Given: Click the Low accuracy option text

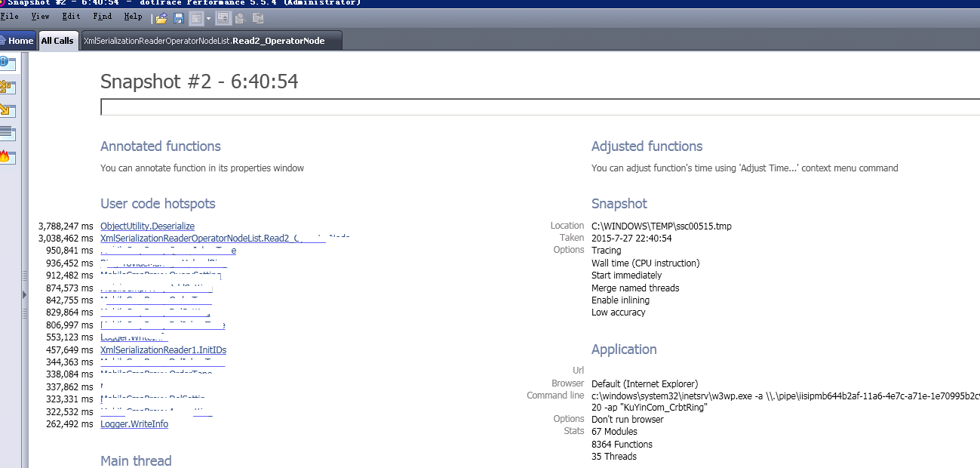Looking at the screenshot, I should (x=619, y=312).
